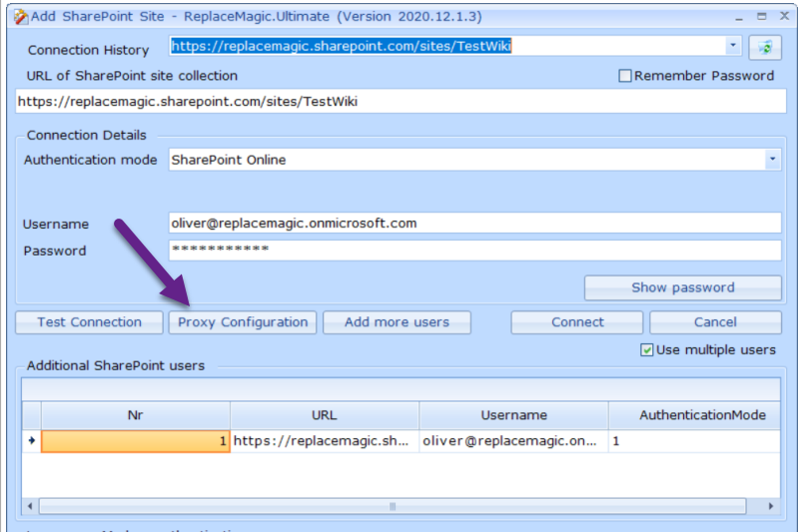Click the row indicator arrow of row 1
803x532 pixels.
click(x=31, y=441)
